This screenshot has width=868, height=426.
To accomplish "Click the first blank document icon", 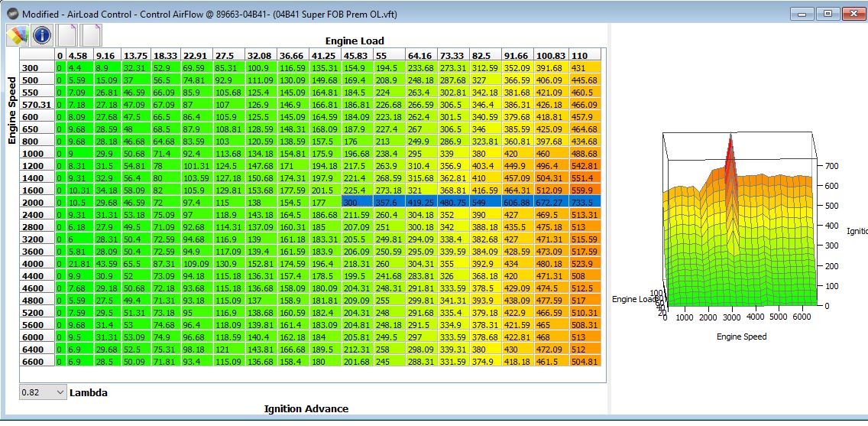I will (67, 35).
